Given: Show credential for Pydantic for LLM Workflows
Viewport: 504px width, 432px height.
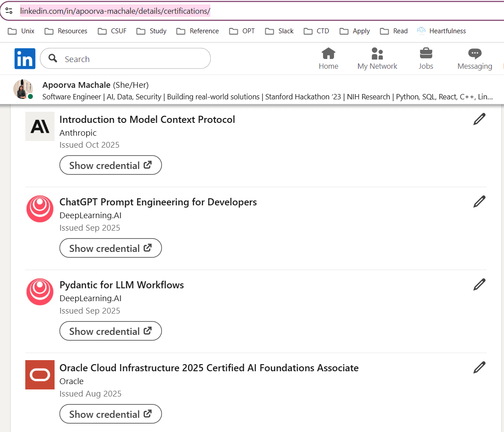Looking at the screenshot, I should tap(110, 331).
